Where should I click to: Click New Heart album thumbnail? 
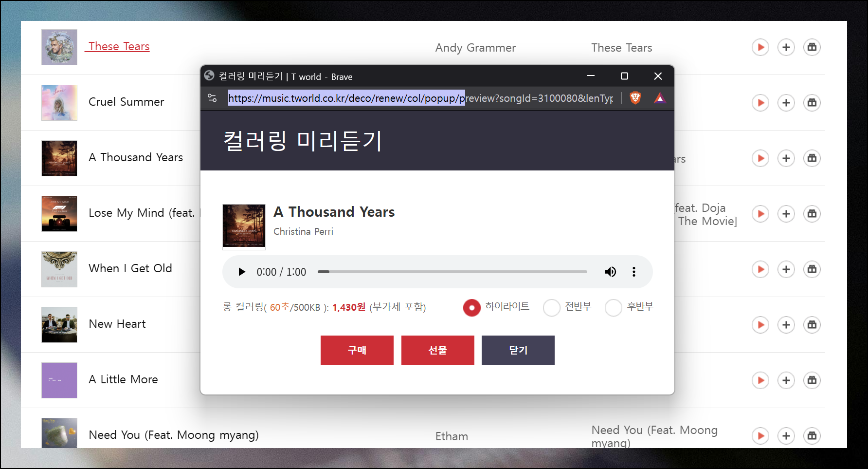[59, 325]
